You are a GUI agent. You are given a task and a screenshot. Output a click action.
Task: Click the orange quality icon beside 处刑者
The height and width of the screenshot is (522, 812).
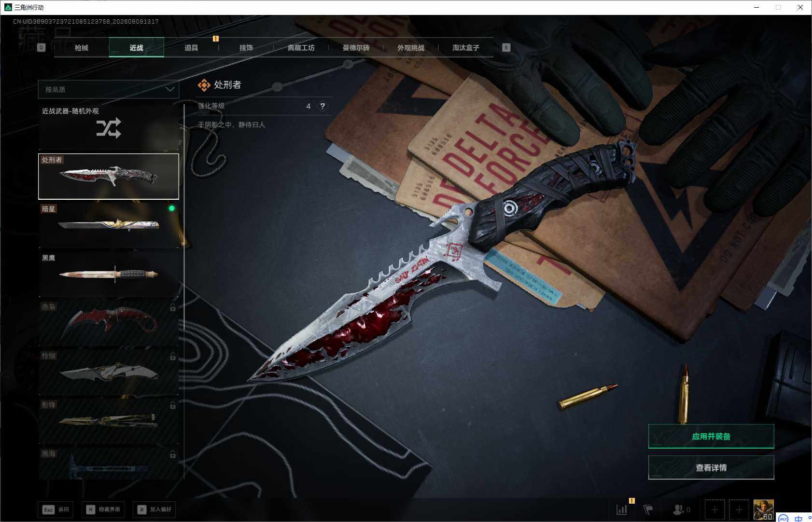click(204, 85)
